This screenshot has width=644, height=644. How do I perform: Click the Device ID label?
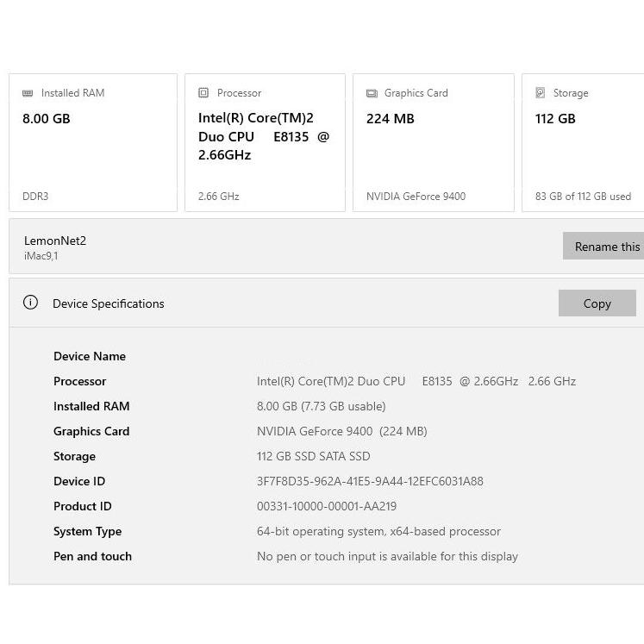click(x=79, y=481)
